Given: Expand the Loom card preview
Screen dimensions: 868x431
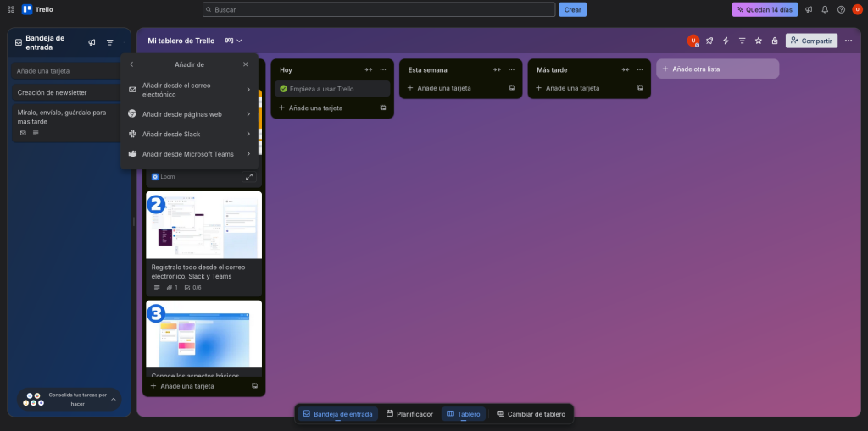Looking at the screenshot, I should tap(248, 177).
